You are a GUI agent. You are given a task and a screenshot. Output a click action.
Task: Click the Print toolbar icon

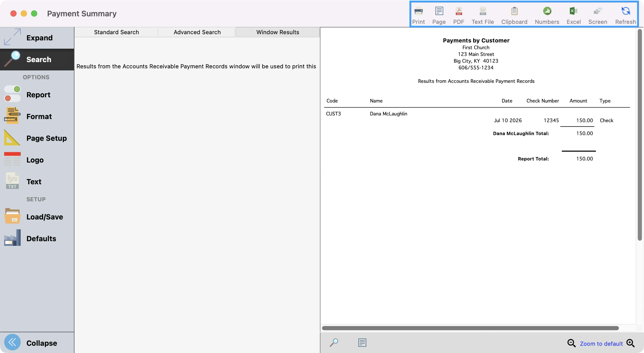(418, 11)
